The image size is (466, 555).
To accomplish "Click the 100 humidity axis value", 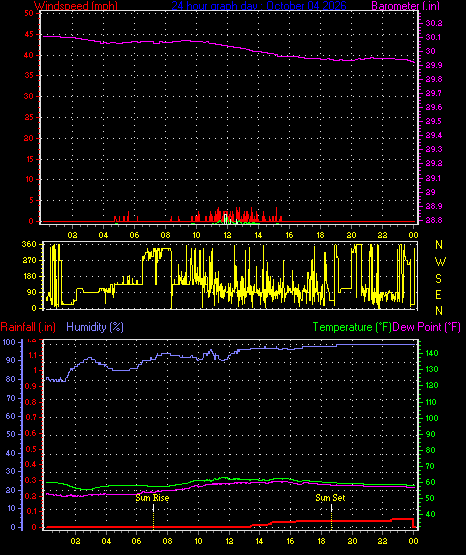I will 9,342.
